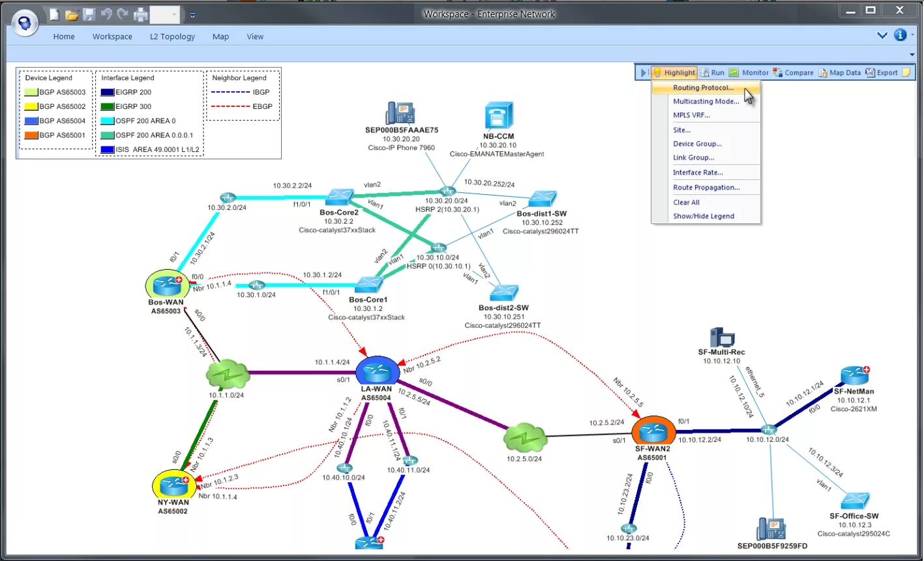This screenshot has height=561, width=924.
Task: Click the Bos-dist2-SW switch icon
Action: 503,293
